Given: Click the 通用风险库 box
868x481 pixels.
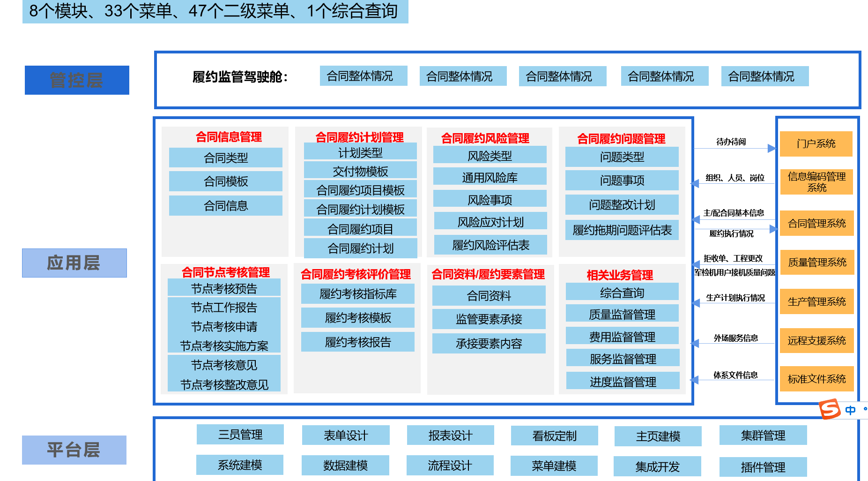Looking at the screenshot, I should click(x=490, y=177).
